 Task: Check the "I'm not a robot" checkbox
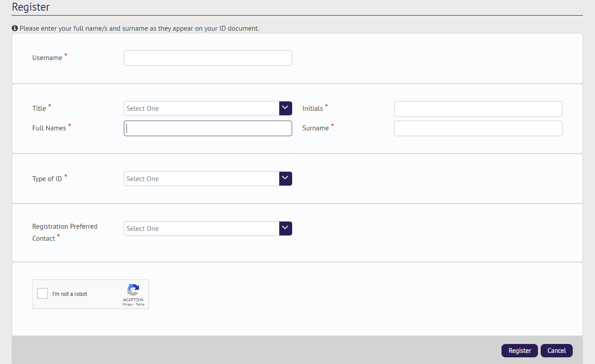(x=42, y=293)
